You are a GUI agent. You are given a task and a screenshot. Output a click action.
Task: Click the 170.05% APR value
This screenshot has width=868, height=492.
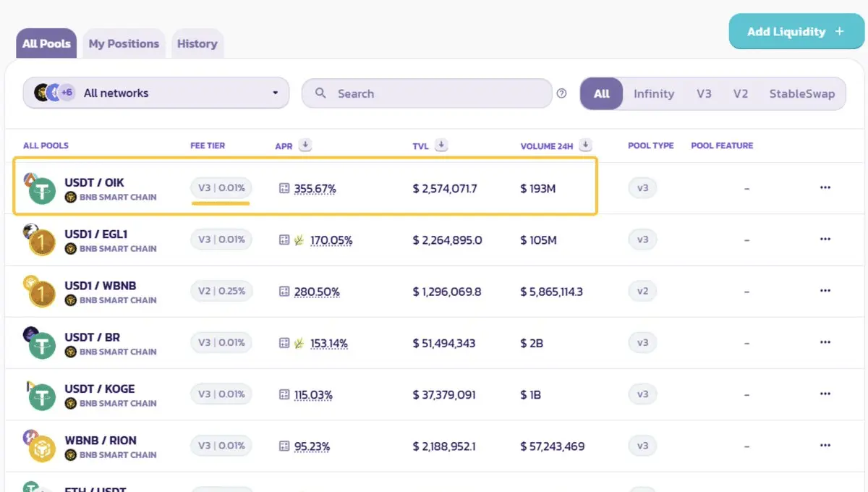point(331,240)
